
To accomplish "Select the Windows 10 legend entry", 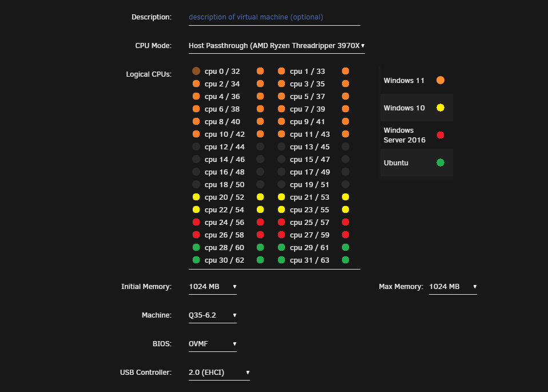I will 416,108.
